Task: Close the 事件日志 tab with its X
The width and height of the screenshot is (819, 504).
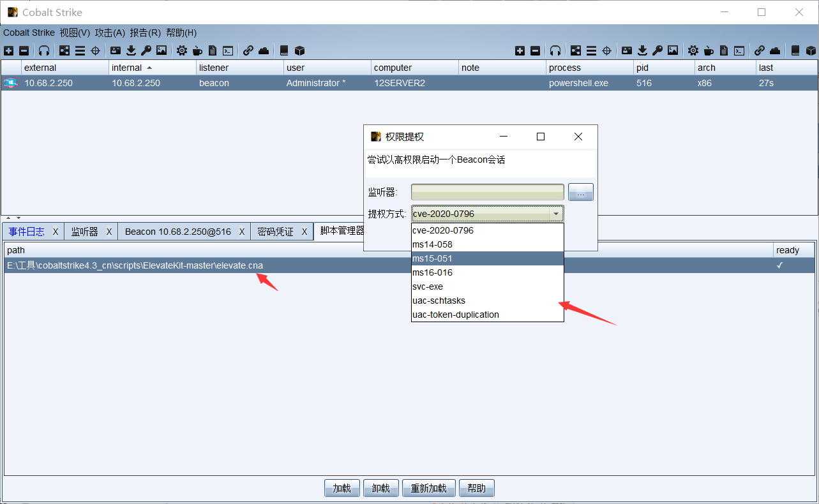Action: tap(56, 232)
